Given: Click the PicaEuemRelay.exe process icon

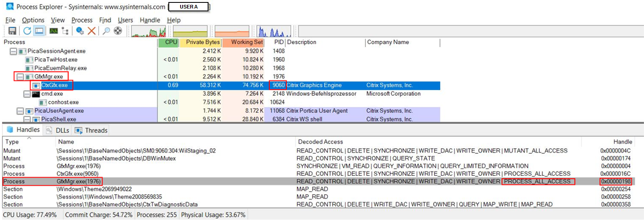Looking at the screenshot, I should coord(29,68).
